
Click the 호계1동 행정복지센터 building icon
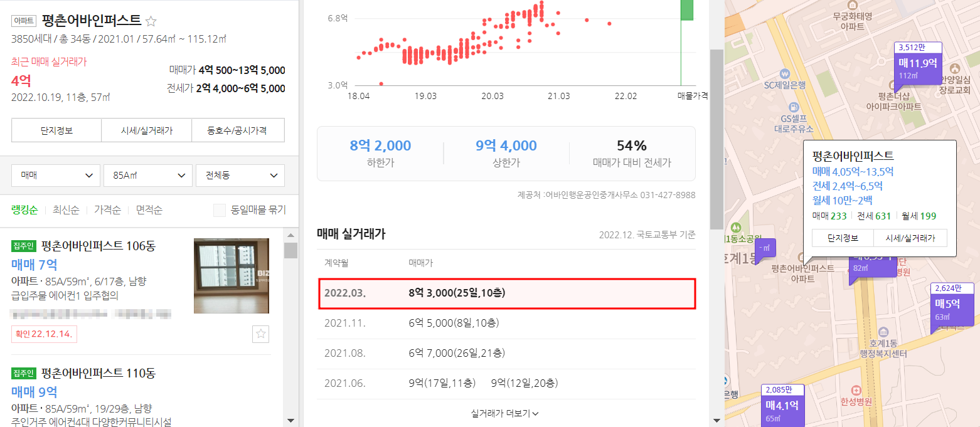(883, 331)
